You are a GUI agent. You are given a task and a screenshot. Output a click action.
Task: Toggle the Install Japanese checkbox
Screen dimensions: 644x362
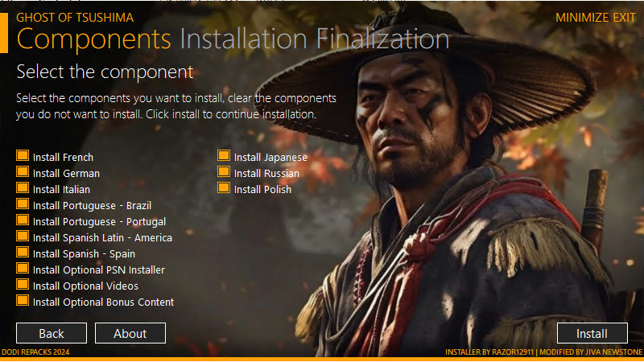click(x=224, y=156)
